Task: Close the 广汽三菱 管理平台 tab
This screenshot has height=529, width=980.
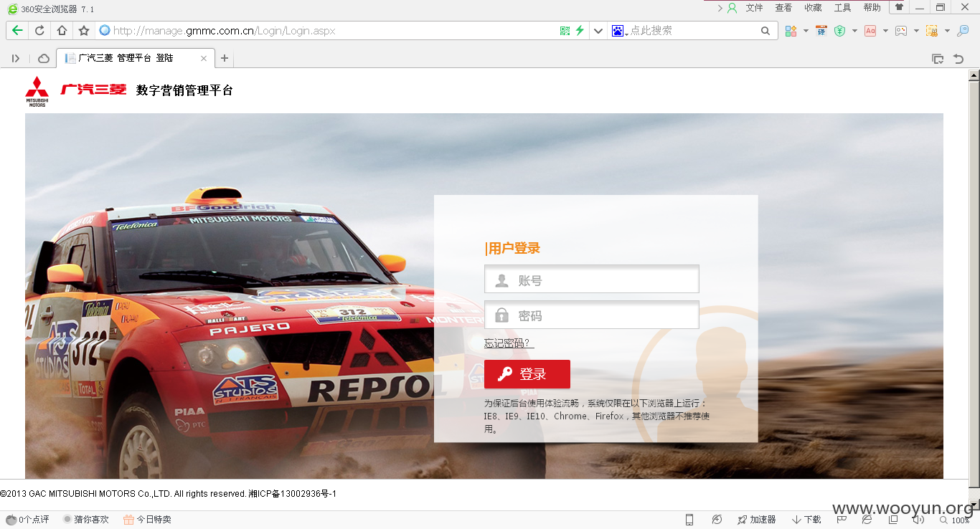Action: click(204, 58)
